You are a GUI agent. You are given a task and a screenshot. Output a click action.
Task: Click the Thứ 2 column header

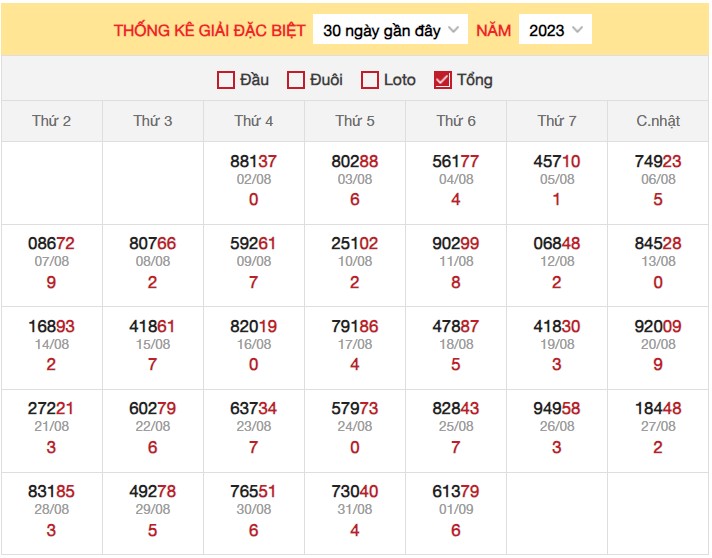click(52, 121)
